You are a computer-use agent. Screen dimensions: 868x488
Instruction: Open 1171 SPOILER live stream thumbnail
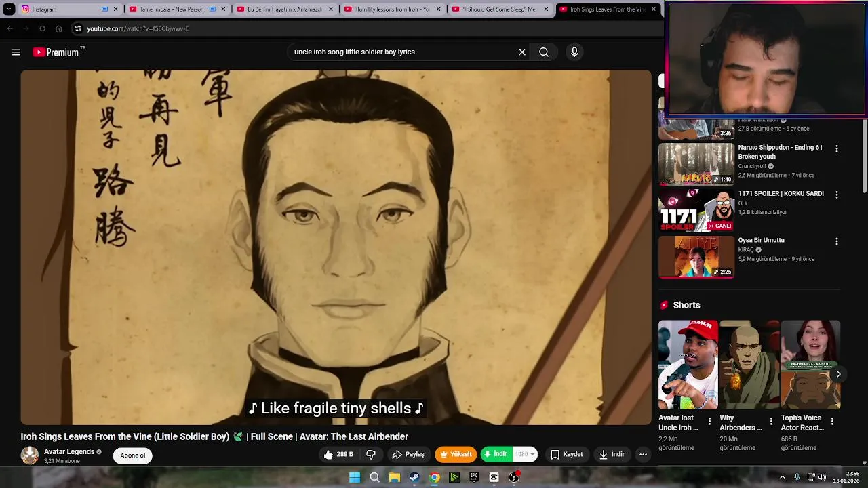(x=696, y=210)
